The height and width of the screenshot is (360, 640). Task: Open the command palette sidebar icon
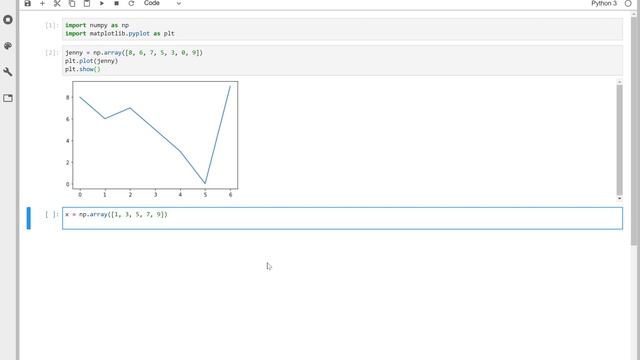coord(8,46)
